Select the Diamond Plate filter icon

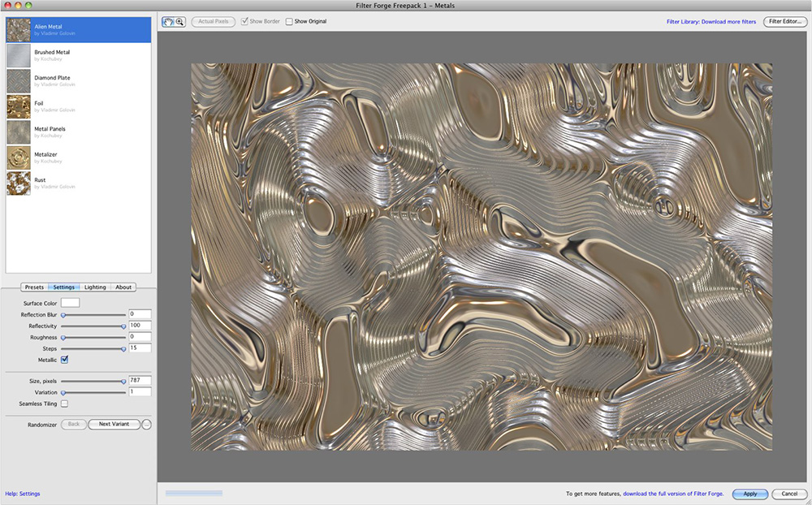(x=19, y=80)
